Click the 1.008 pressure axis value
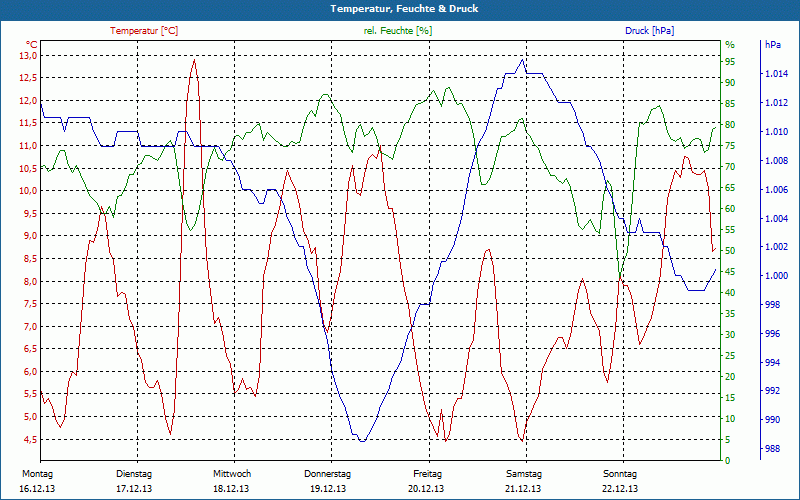 coord(777,161)
